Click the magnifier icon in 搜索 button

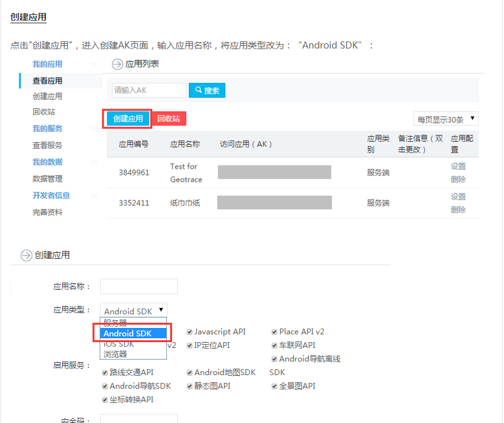tap(197, 91)
